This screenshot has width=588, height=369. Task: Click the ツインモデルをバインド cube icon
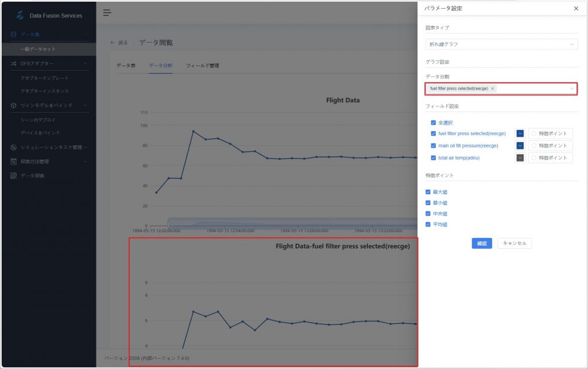(13, 105)
